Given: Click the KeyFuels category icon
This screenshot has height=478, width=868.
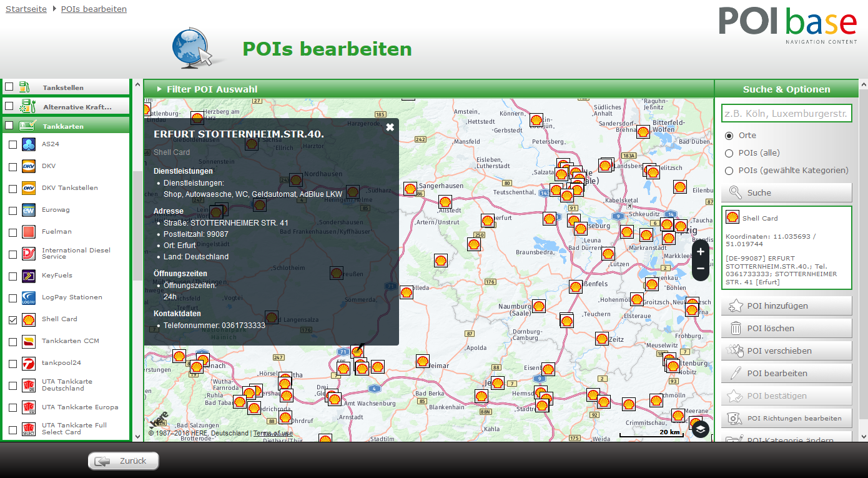Looking at the screenshot, I should [29, 276].
